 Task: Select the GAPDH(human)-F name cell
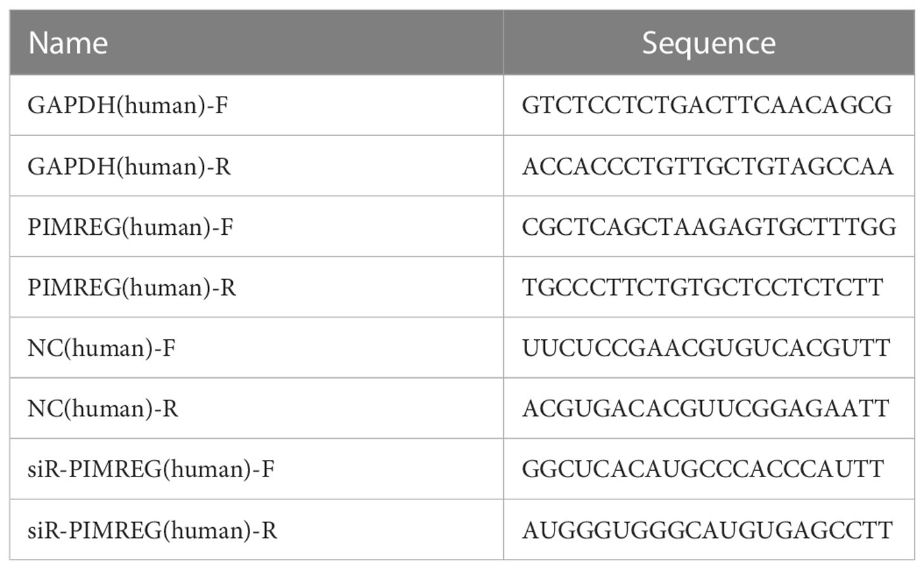pyautogui.click(x=256, y=105)
